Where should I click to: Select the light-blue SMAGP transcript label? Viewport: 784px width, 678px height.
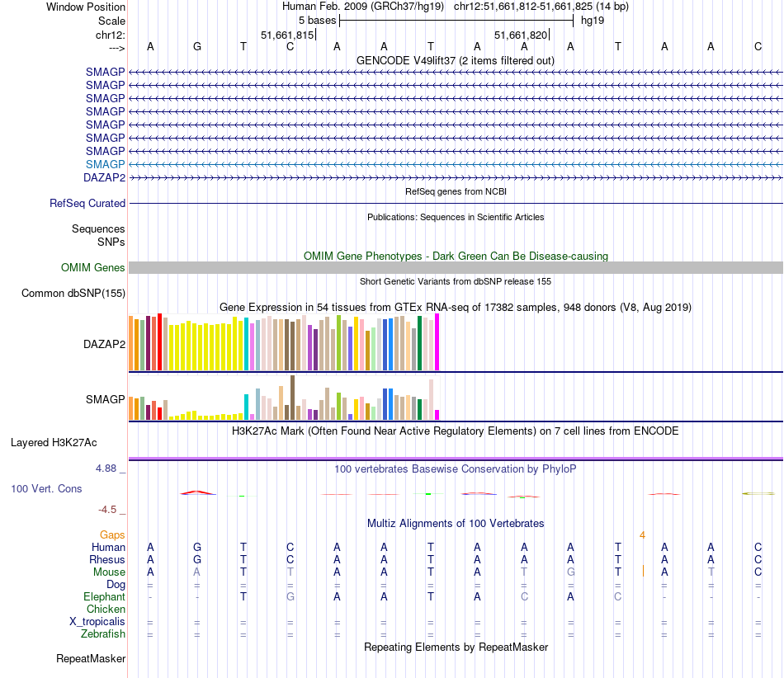(105, 164)
